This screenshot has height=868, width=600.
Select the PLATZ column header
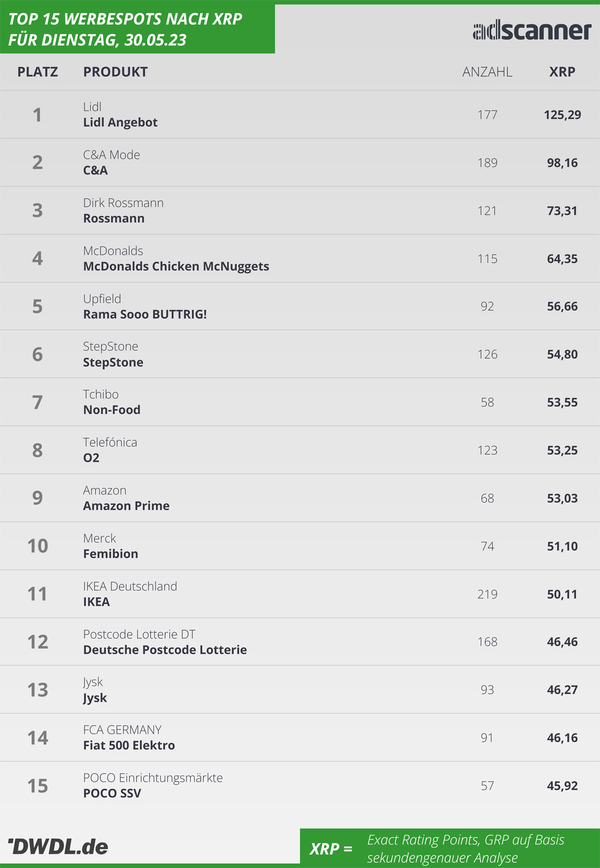click(x=37, y=72)
